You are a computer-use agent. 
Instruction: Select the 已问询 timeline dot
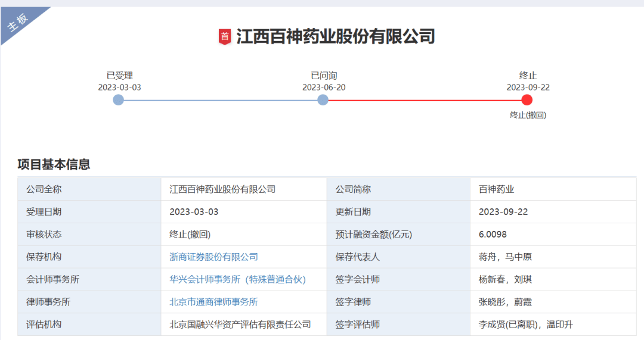tap(323, 100)
